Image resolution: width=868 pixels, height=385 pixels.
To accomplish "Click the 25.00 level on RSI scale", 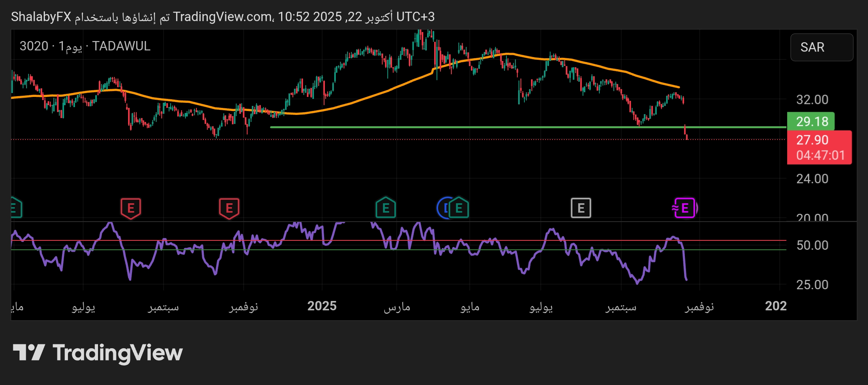I will point(812,285).
